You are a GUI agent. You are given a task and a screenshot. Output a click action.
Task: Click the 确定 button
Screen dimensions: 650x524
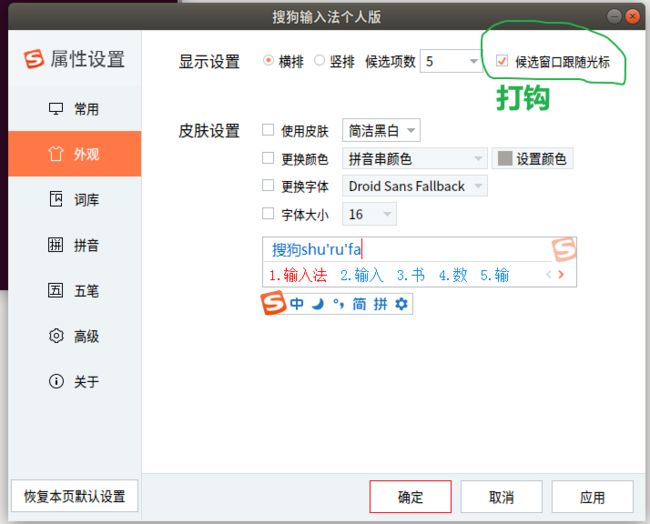coord(410,497)
